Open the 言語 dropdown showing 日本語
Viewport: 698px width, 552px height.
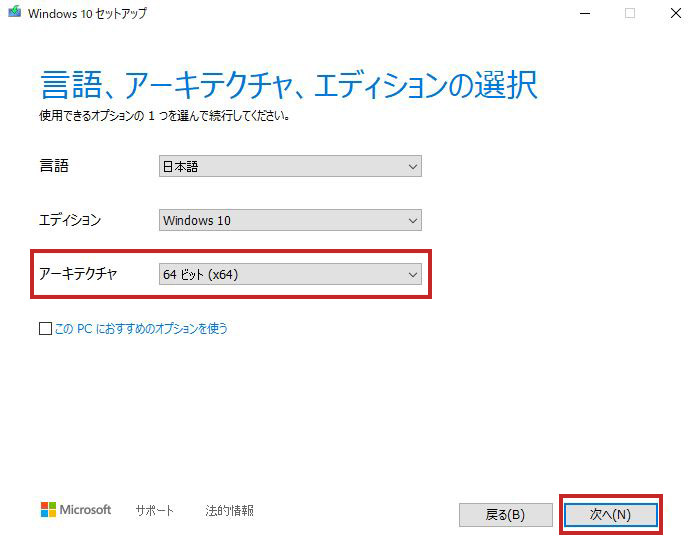click(290, 166)
